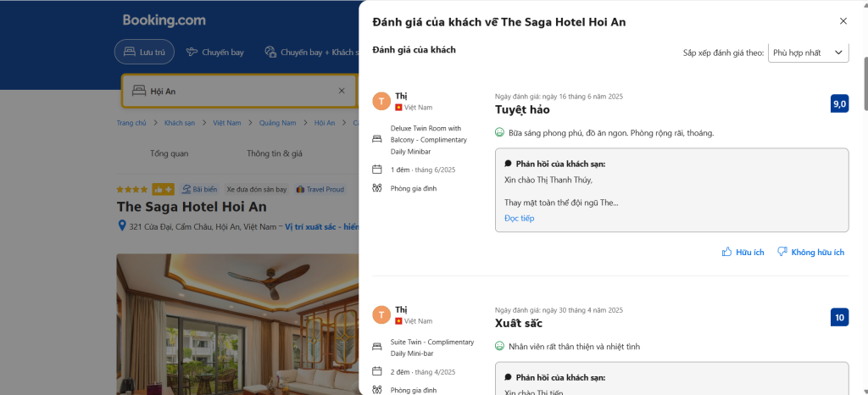Image resolution: width=868 pixels, height=395 pixels.
Task: Switch to the 'Tổng quan' tab
Action: (x=170, y=153)
